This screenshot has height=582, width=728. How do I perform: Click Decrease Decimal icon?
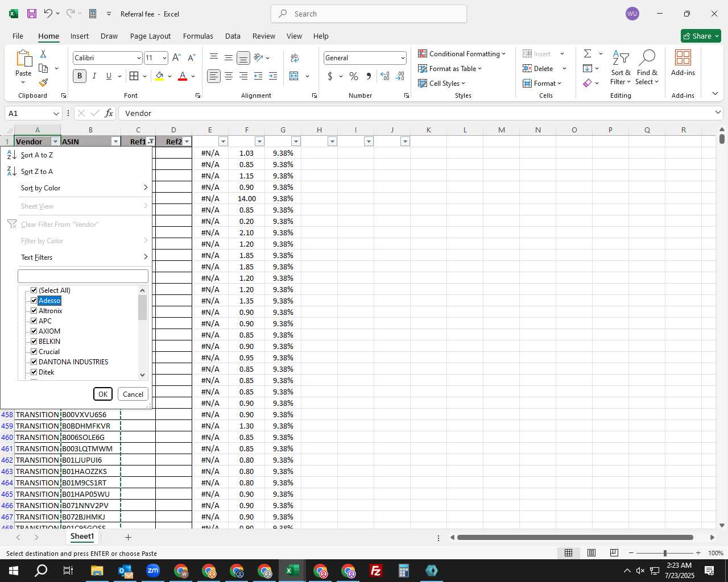tap(400, 76)
